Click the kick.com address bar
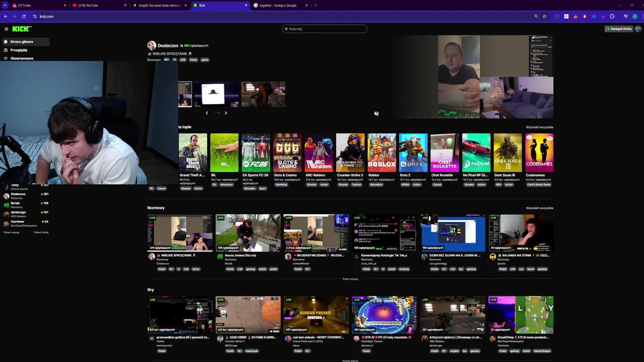 [x=282, y=16]
